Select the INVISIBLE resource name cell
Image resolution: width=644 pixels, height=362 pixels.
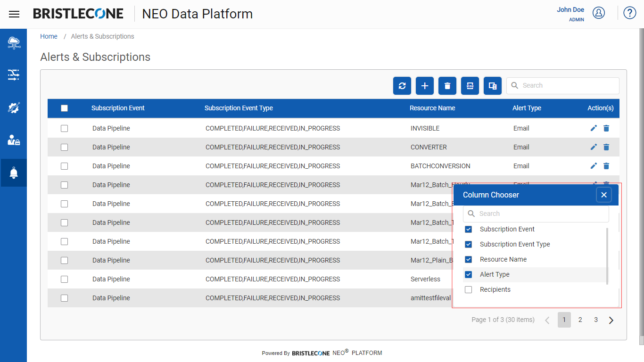(x=425, y=128)
